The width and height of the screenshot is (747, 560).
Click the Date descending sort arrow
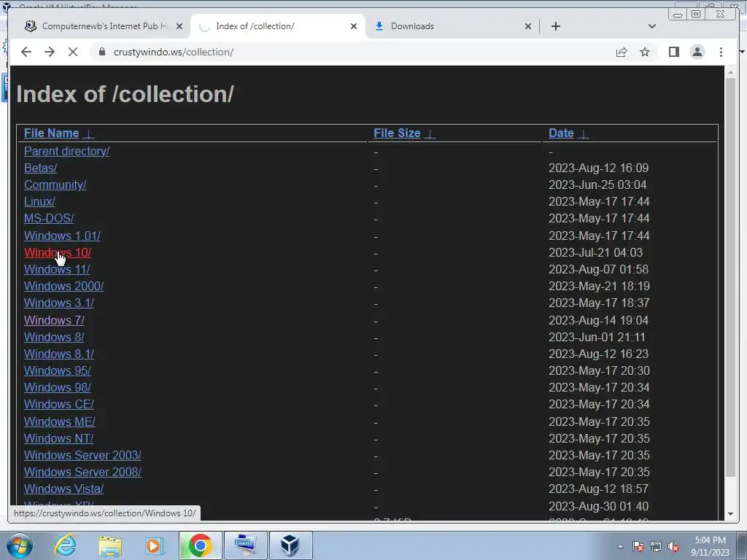(583, 134)
